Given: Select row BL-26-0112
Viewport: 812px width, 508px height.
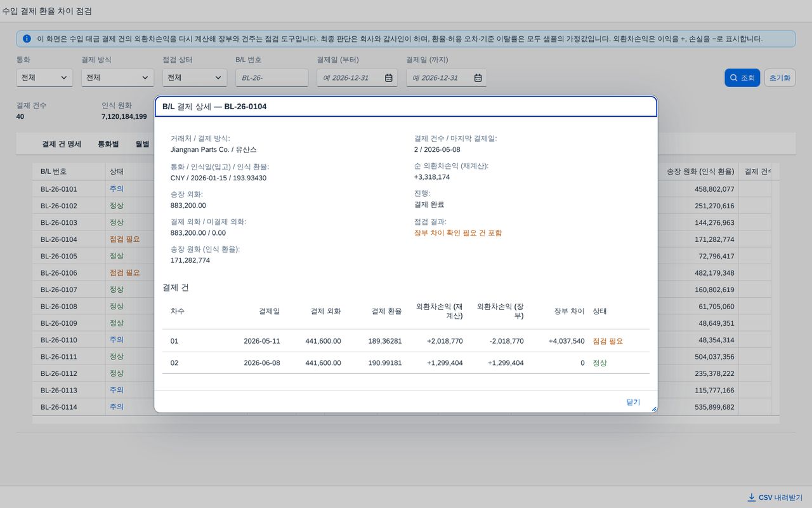Looking at the screenshot, I should click(x=402, y=373).
